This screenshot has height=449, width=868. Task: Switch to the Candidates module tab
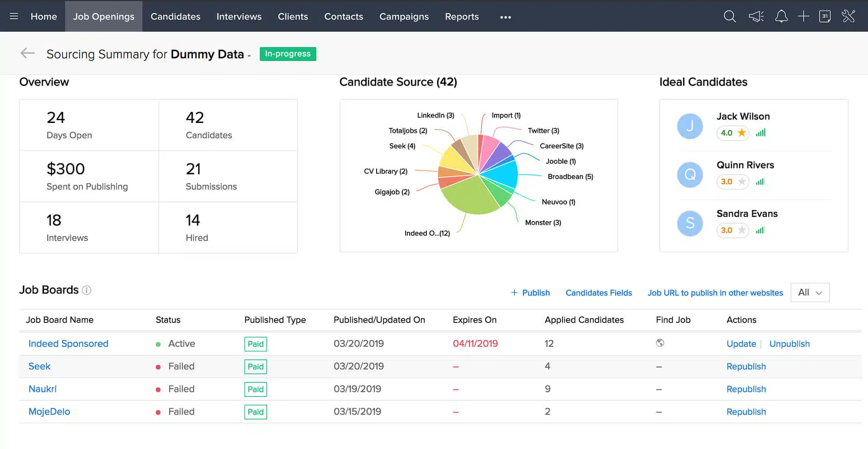tap(175, 16)
